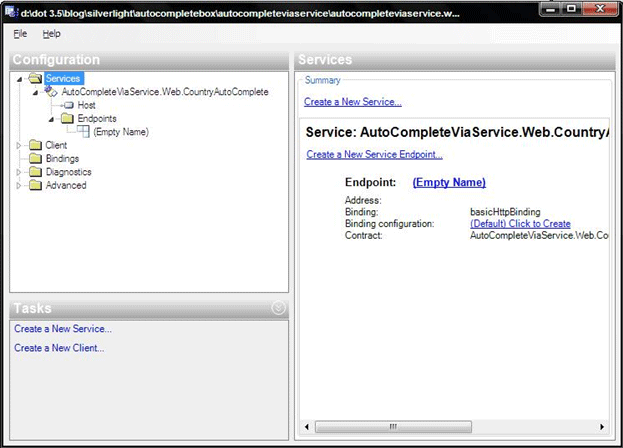Click the Bindings folder icon
This screenshot has height=448, width=623.
tap(36, 158)
